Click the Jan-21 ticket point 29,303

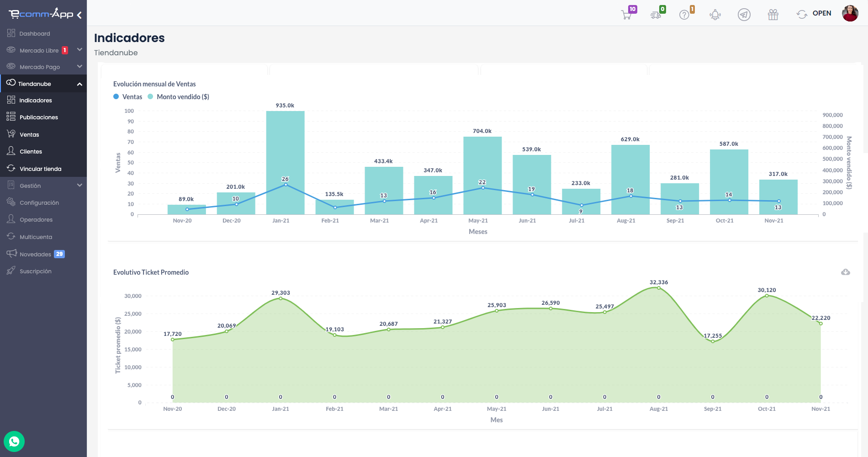point(281,298)
